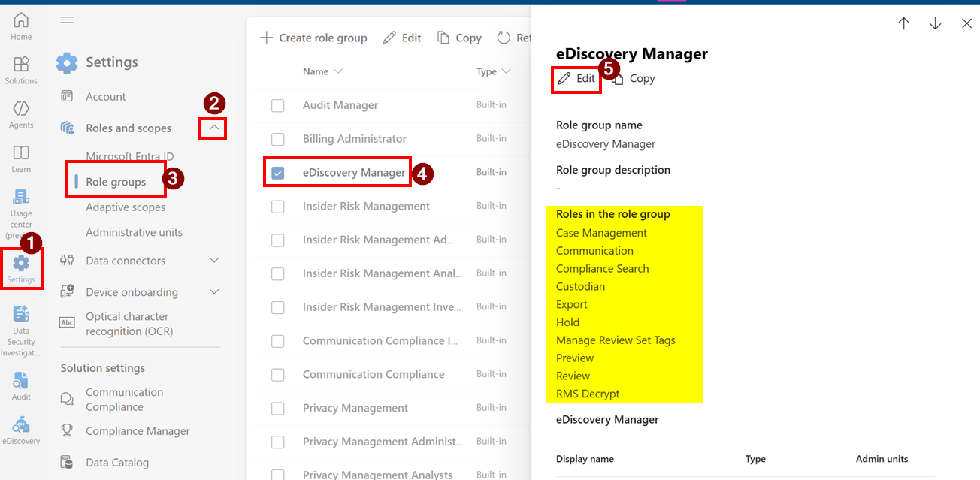Check Communication Compliance I... checkbox

tap(278, 341)
